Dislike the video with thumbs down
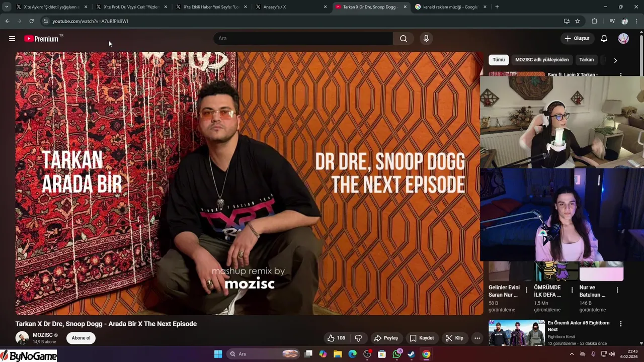Image resolution: width=644 pixels, height=362 pixels. (358, 338)
